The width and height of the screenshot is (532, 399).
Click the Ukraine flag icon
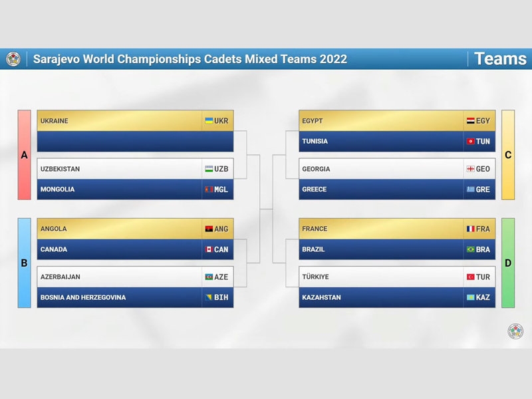[209, 121]
